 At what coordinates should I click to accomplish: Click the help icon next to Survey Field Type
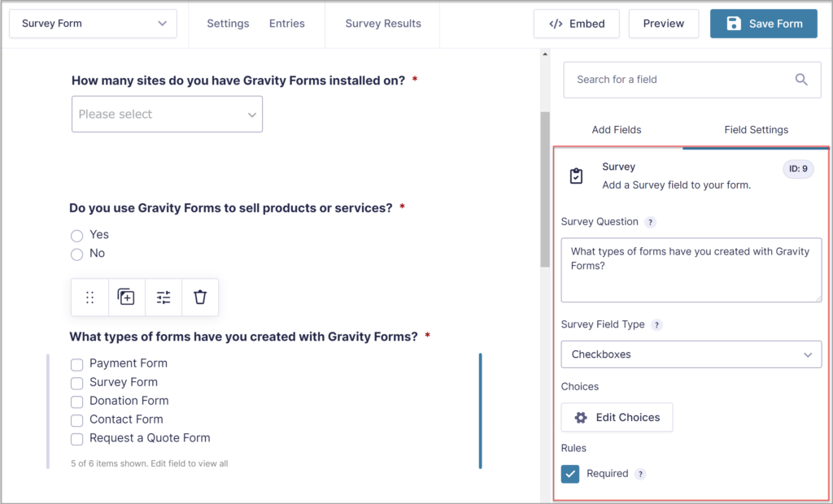(x=656, y=325)
